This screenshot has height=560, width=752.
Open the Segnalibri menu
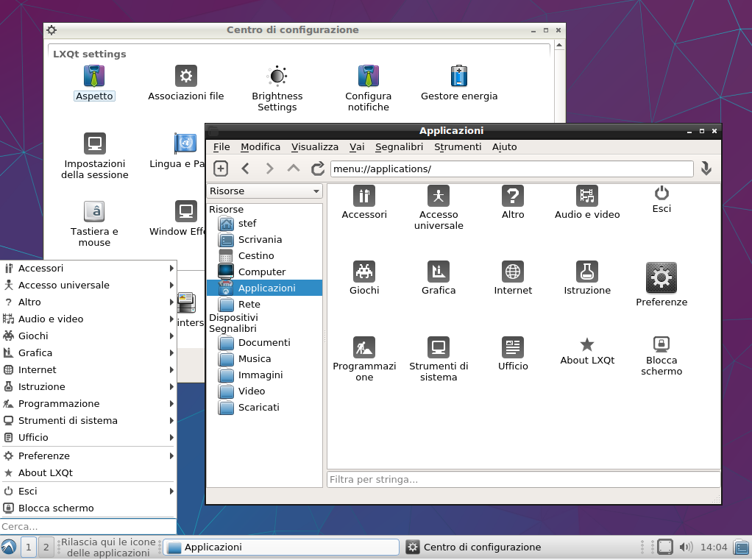tap(399, 147)
